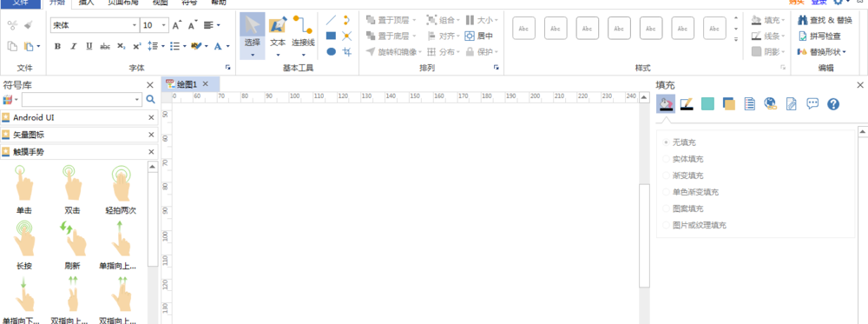Open the font size dropdown
Viewport: 868px width, 324px height.
[164, 25]
